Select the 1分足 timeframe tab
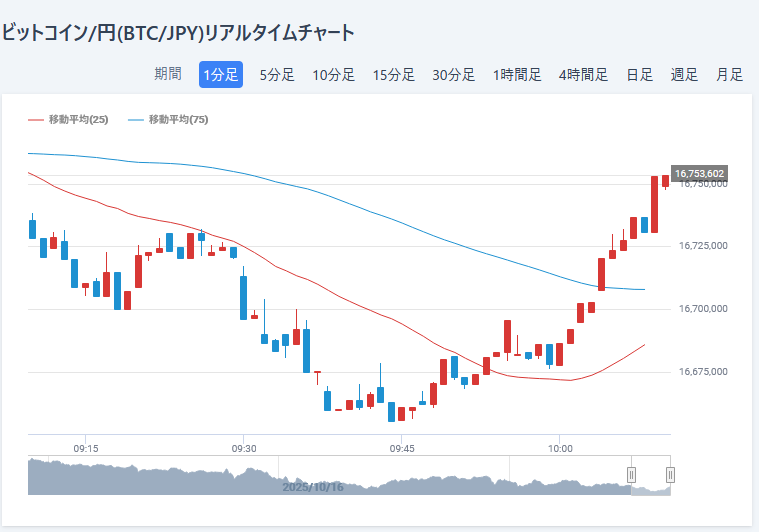 [x=220, y=74]
